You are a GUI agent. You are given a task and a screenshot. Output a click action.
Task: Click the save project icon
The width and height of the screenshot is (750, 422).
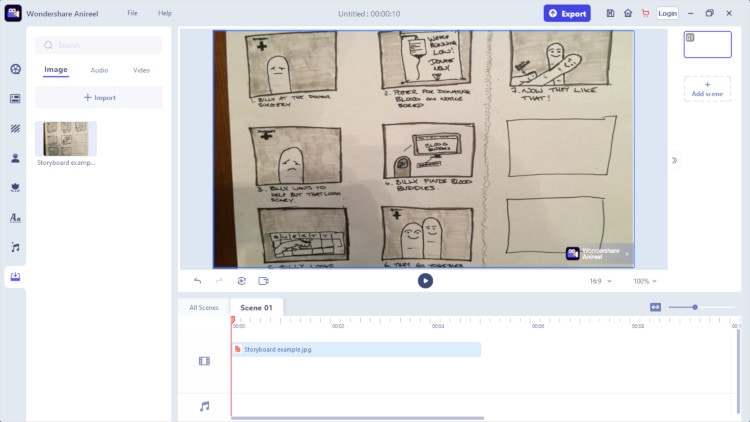click(x=610, y=13)
